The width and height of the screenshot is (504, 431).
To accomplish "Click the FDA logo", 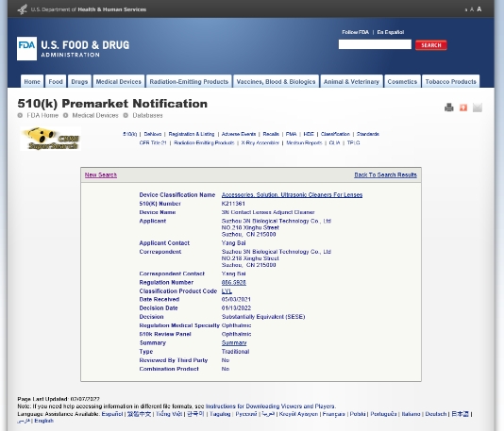I will (x=27, y=48).
